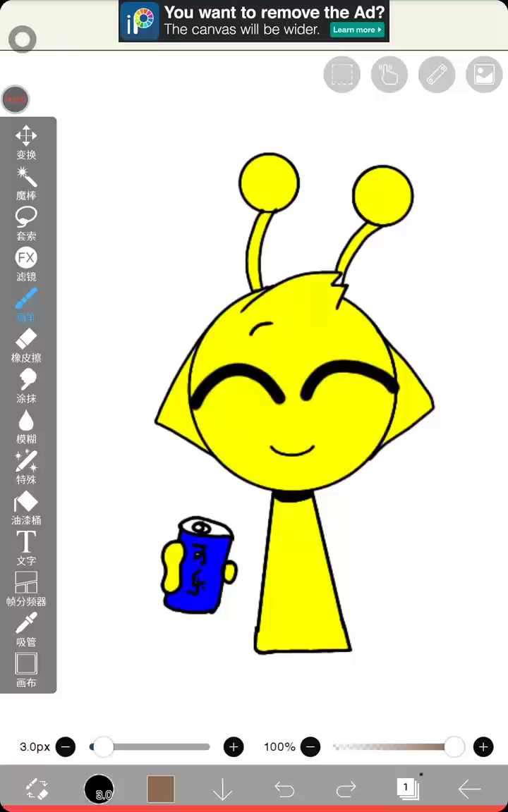
Task: Select the Eraser (橡皮擦) tool
Action: click(x=26, y=345)
